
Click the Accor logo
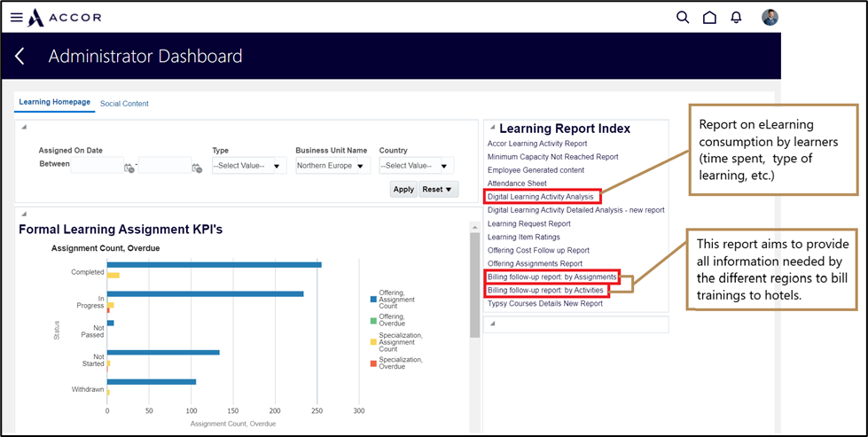click(65, 18)
